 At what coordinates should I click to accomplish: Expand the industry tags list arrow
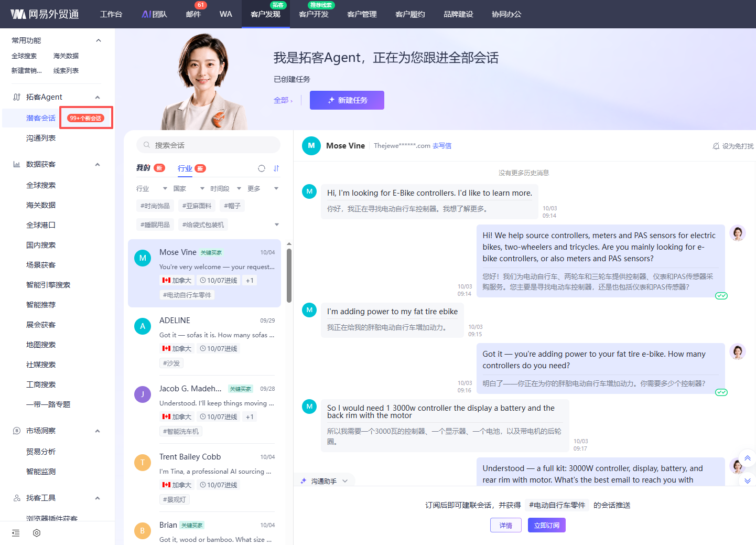click(x=276, y=225)
